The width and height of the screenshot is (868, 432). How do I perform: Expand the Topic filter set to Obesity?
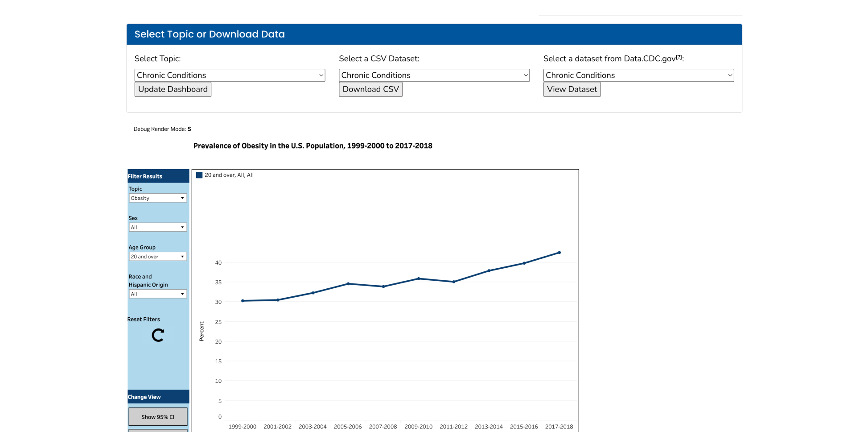158,198
